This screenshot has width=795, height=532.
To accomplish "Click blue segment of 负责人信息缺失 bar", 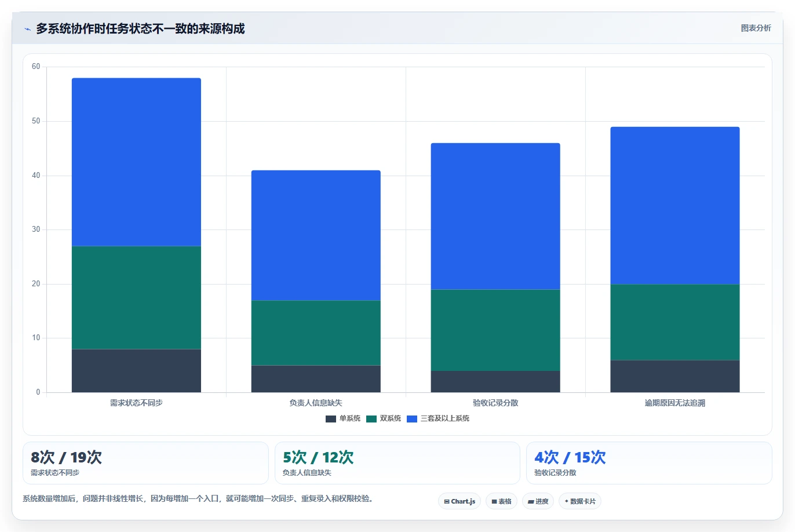I will [316, 235].
